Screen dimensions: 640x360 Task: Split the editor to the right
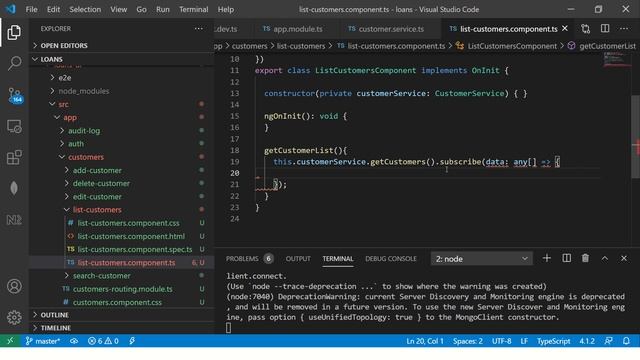coord(605,29)
